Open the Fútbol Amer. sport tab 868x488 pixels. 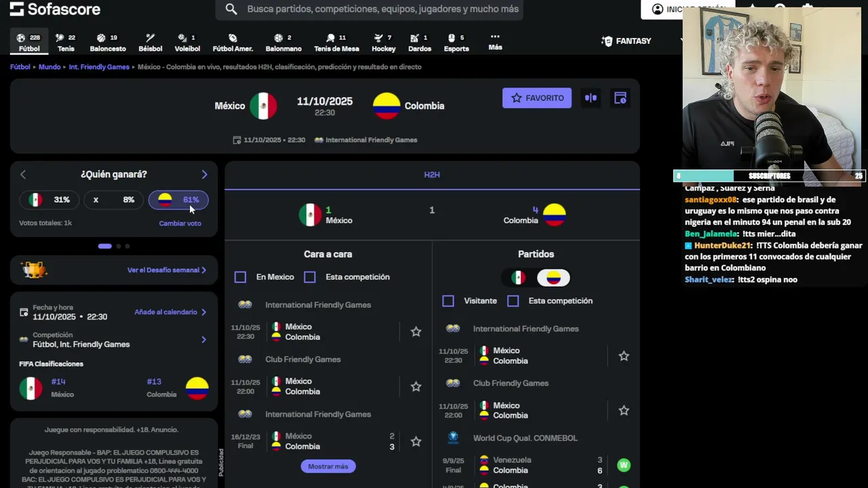pos(233,43)
